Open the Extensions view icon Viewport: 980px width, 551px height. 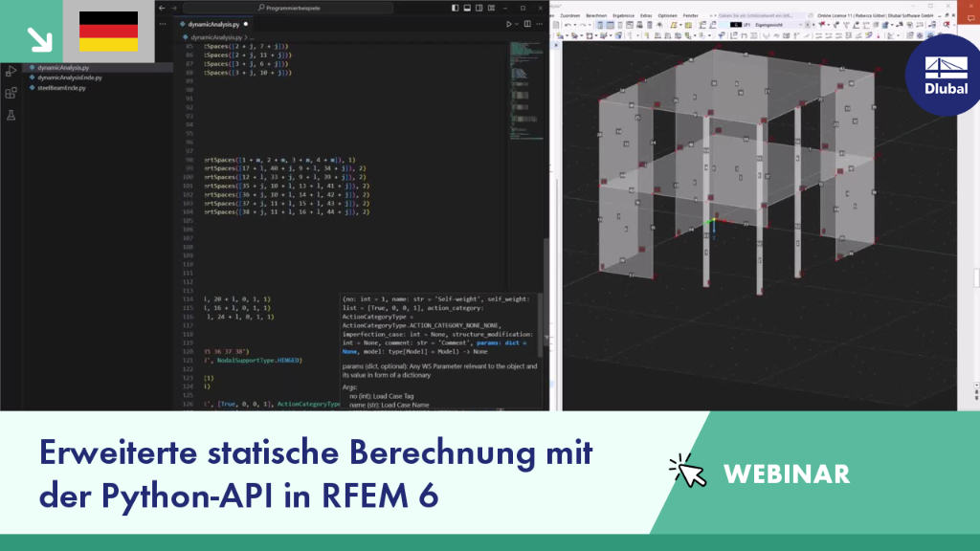click(11, 94)
